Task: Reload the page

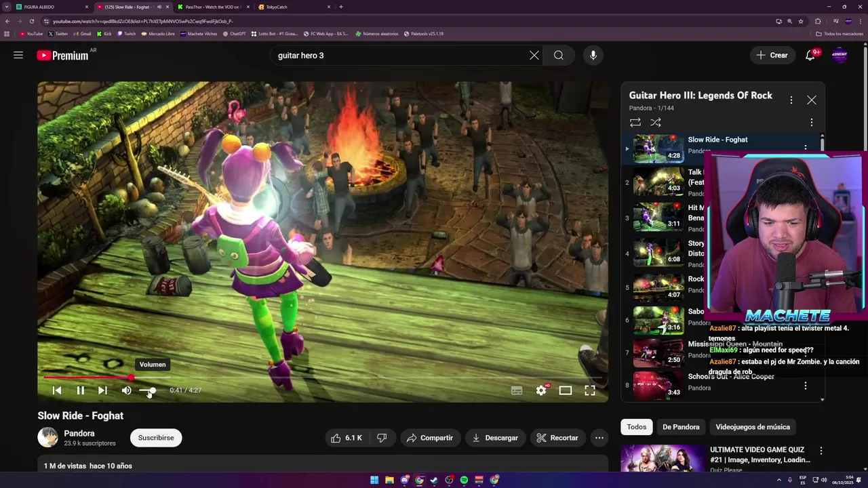Action: (x=31, y=21)
